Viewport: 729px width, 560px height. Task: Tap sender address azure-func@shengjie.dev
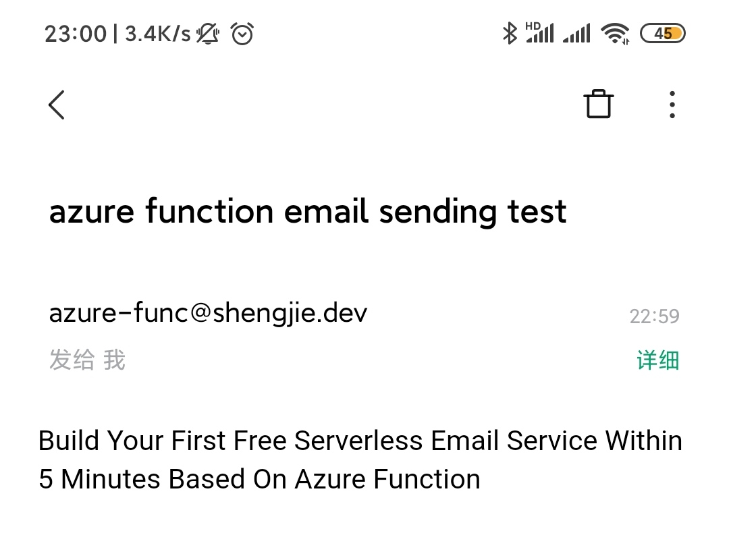[x=208, y=313]
